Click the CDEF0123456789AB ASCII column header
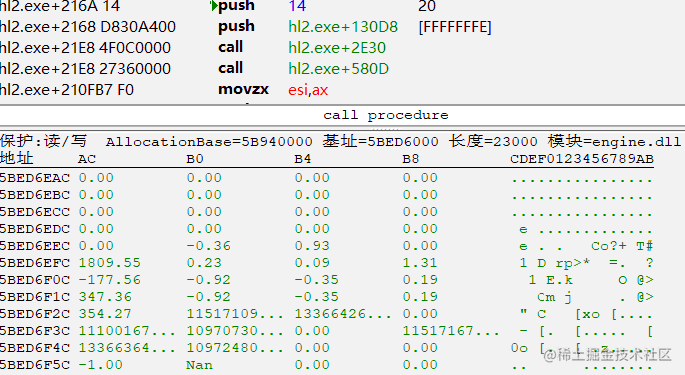The width and height of the screenshot is (685, 375). (582, 159)
